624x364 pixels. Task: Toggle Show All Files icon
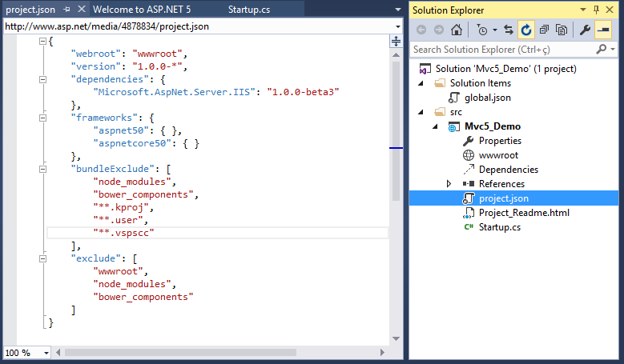(562, 30)
